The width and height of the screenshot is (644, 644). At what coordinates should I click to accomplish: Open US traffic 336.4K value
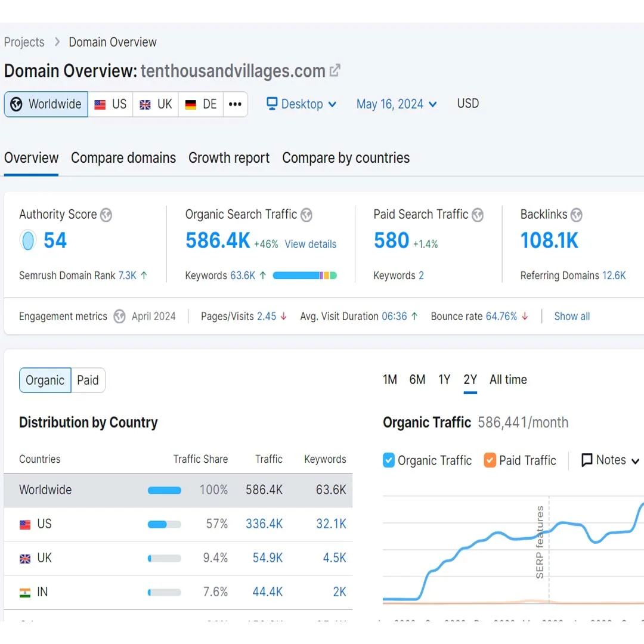[264, 524]
